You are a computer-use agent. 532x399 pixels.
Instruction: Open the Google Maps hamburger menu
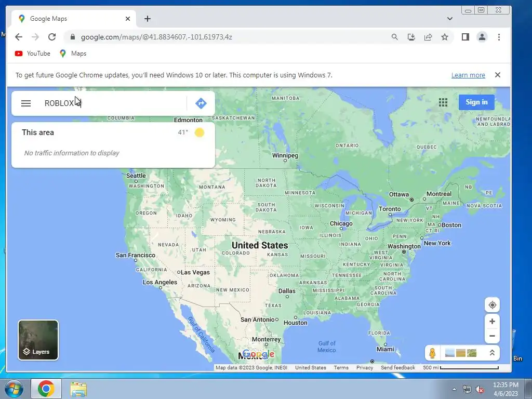tap(26, 103)
